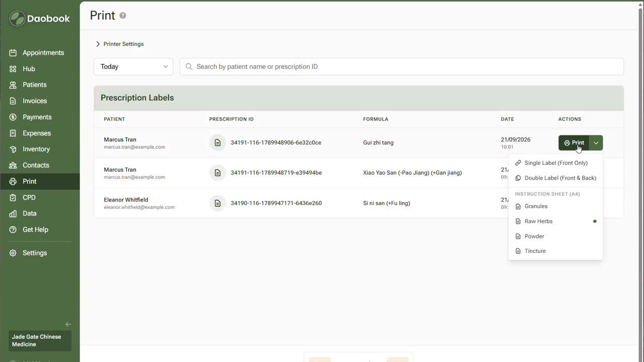Click formula Si ni san (+Fu ling)
This screenshot has height=362, width=644.
pyautogui.click(x=386, y=203)
